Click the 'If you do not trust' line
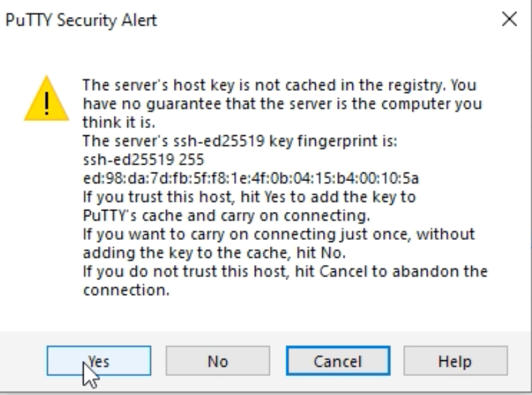The width and height of the screenshot is (532, 395). tap(286, 271)
